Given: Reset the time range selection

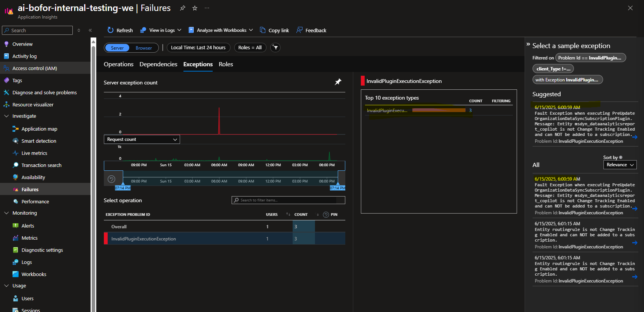Looking at the screenshot, I should point(111,179).
